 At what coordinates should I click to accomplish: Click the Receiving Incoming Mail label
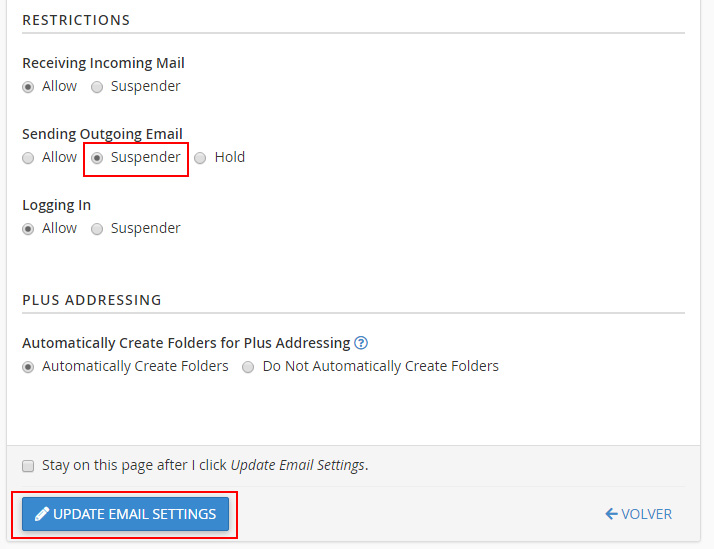[103, 63]
